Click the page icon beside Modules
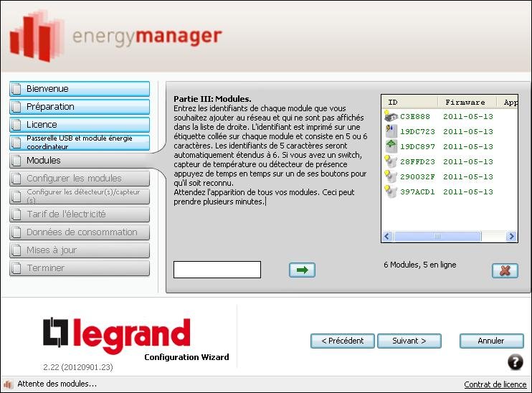This screenshot has width=532, height=393. tap(16, 161)
